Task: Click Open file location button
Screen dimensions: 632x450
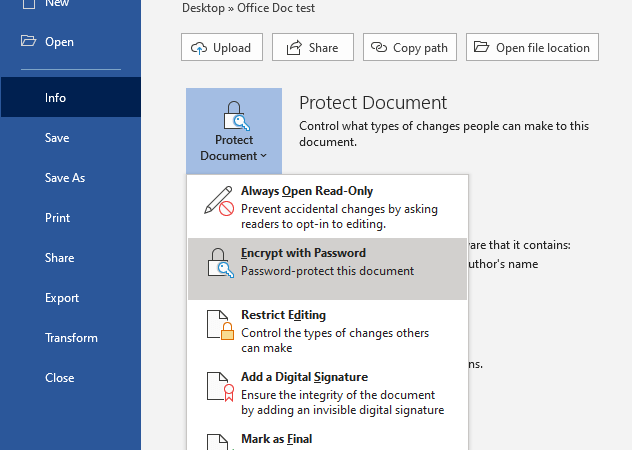Action: point(532,47)
